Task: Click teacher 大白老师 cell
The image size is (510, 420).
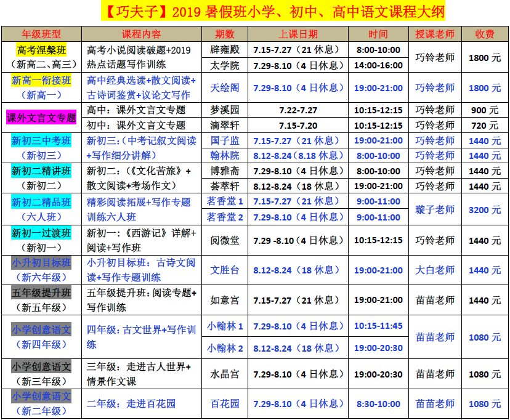Action: point(435,270)
